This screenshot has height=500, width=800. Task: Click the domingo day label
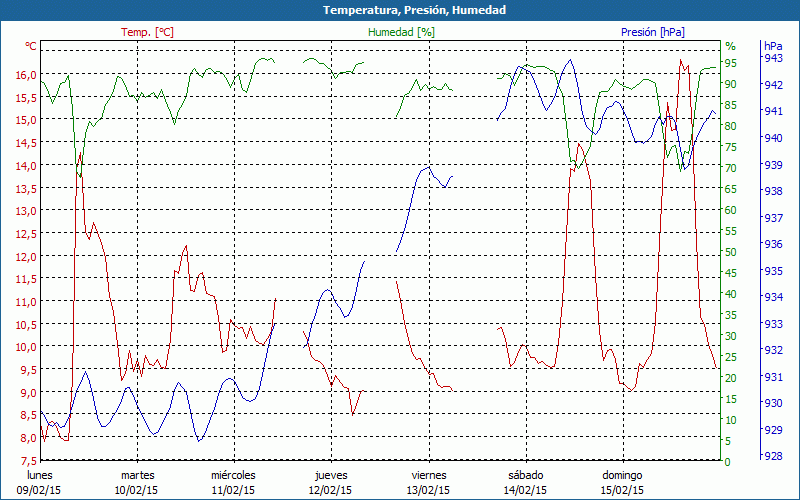pos(622,475)
